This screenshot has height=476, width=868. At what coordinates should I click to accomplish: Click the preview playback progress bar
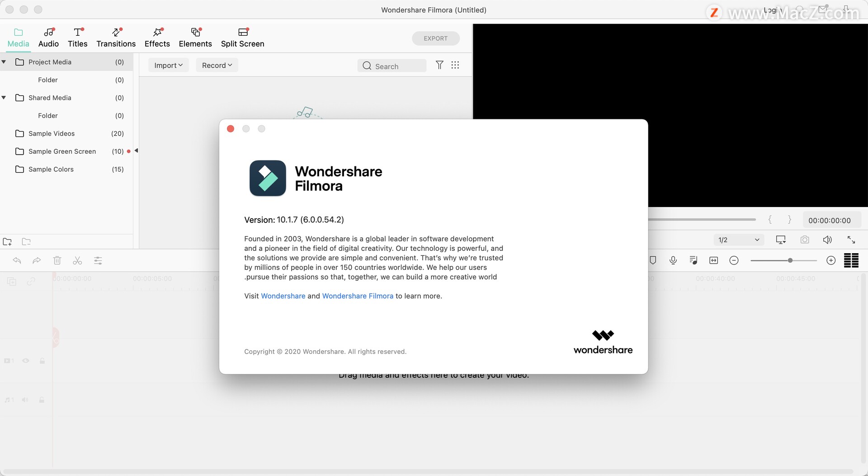(702, 220)
